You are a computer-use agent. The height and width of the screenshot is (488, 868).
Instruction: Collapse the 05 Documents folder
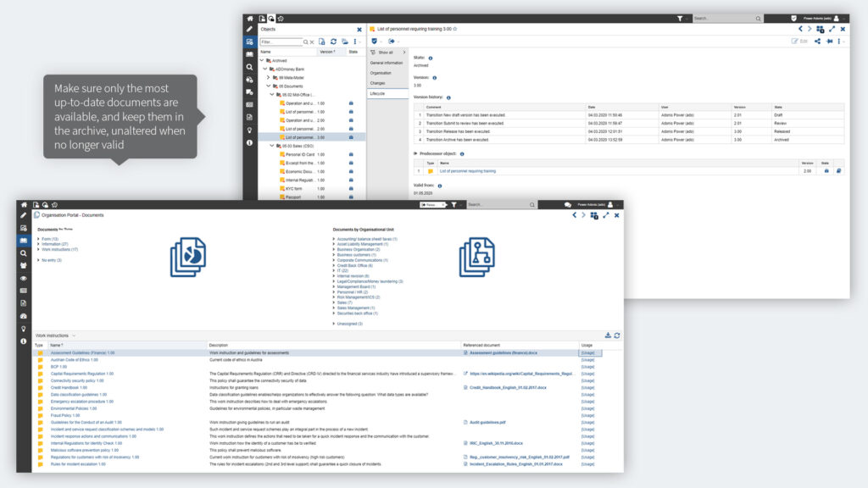268,86
